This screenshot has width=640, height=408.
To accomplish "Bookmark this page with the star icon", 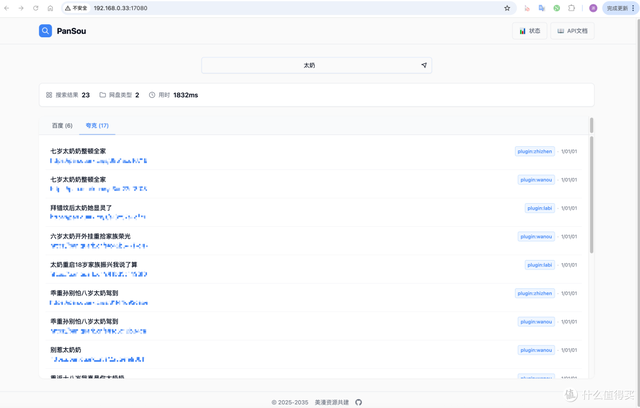I will coord(507,8).
